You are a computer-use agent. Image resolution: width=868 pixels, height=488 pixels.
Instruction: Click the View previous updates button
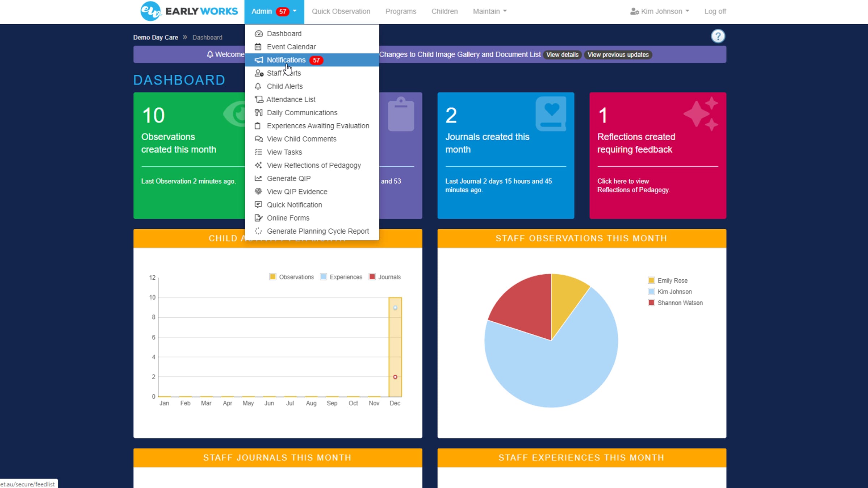[618, 55]
